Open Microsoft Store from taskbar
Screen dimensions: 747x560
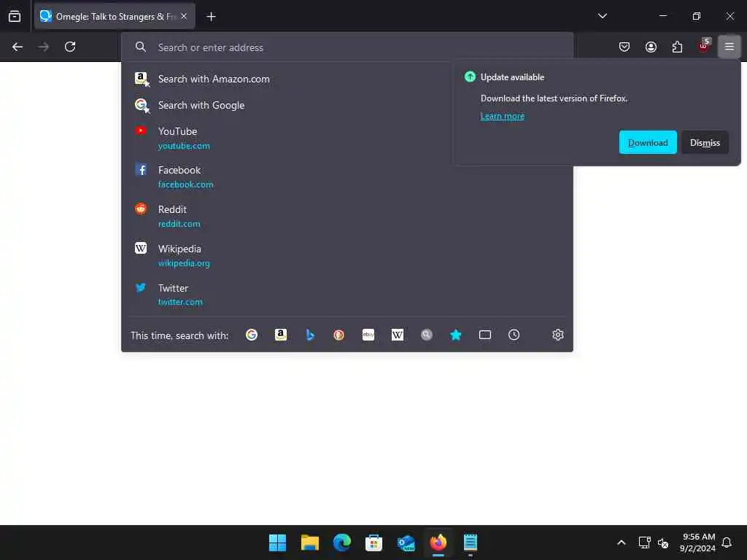point(374,542)
